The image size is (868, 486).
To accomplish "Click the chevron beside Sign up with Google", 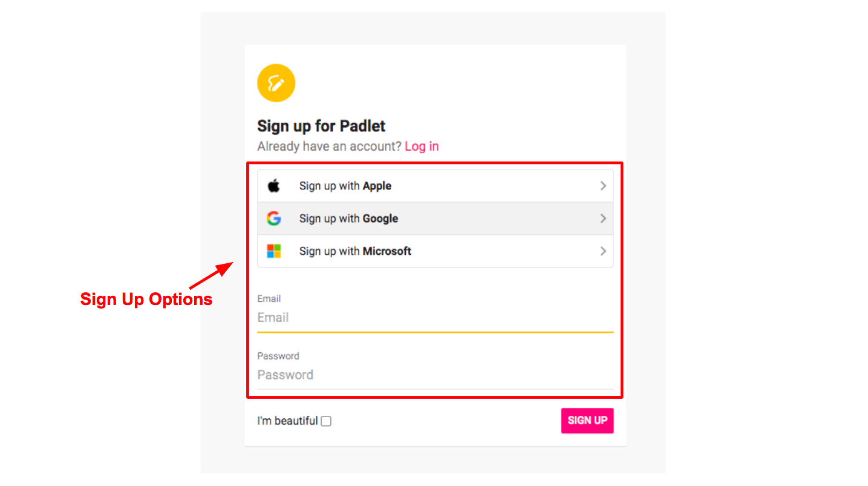I will [x=602, y=218].
